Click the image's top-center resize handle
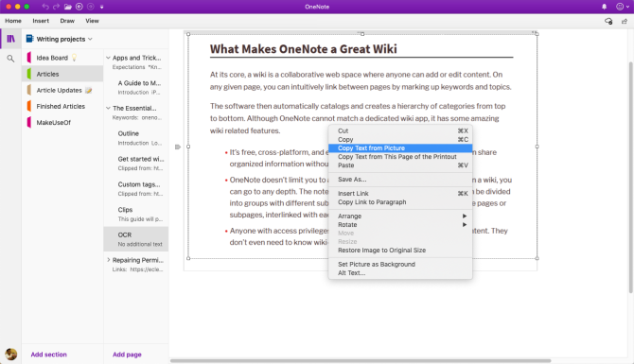This screenshot has height=364, width=634. [x=362, y=34]
